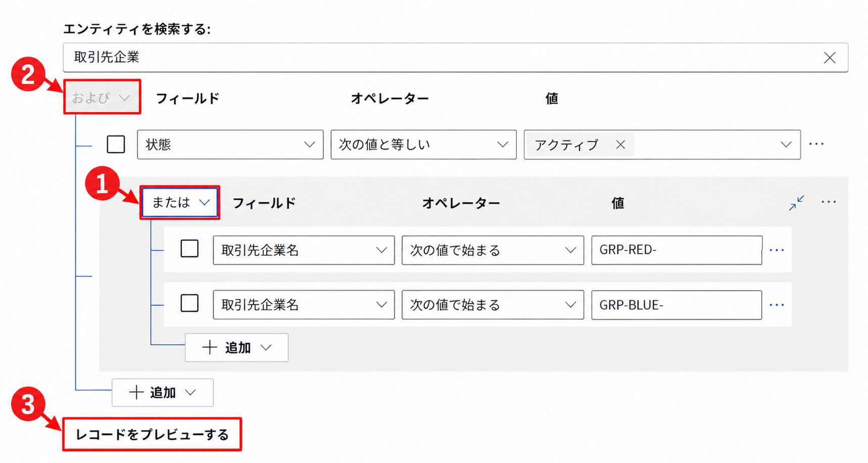
Task: Open 次の値で始まる operator in GRP-BLUE- row
Action: pyautogui.click(x=492, y=305)
